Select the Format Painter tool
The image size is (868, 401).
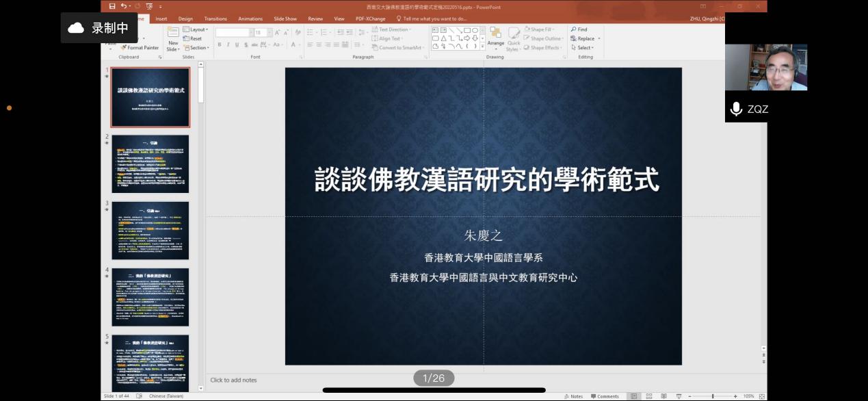140,48
